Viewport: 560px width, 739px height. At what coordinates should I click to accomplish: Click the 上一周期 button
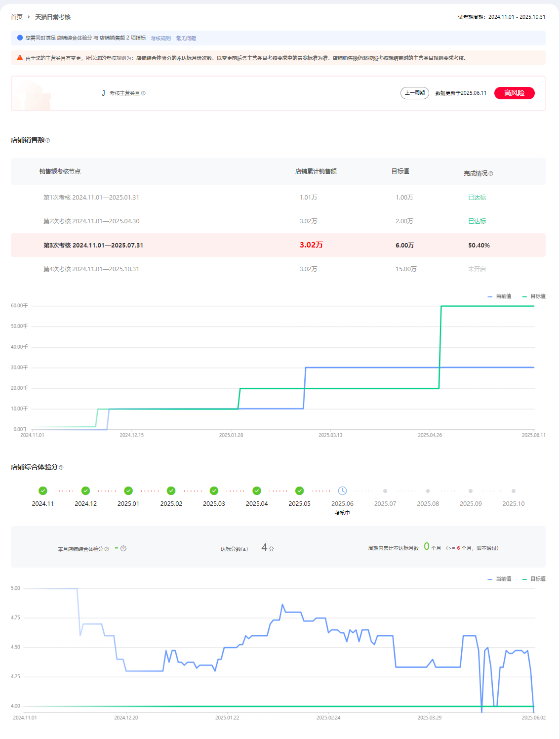tap(414, 93)
